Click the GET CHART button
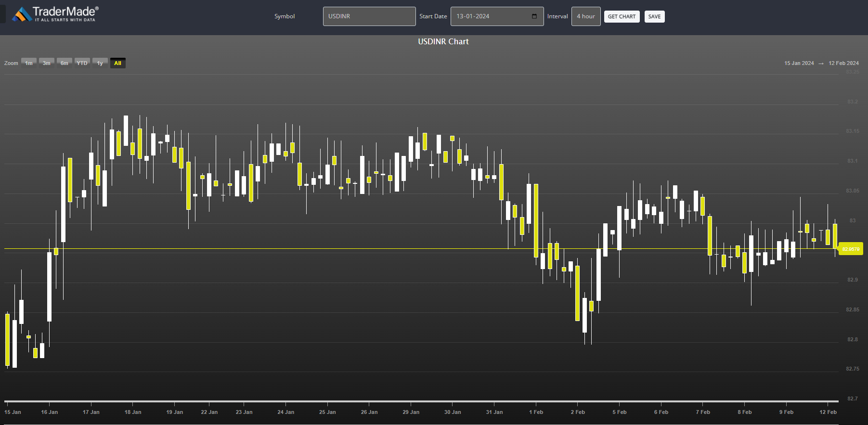 622,16
